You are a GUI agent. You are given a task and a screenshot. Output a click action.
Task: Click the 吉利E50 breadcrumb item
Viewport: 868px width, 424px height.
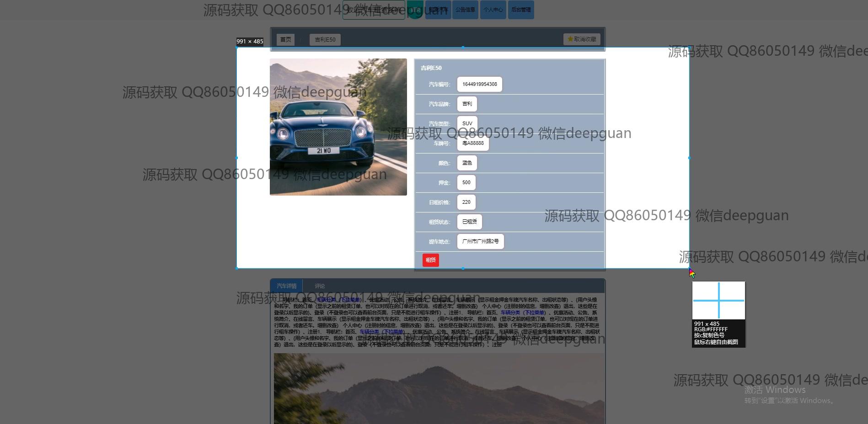point(325,40)
